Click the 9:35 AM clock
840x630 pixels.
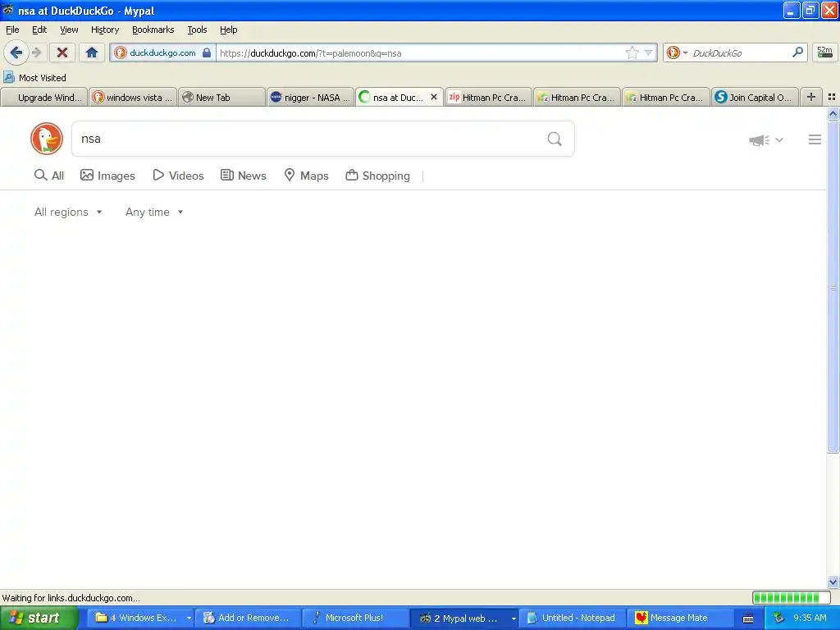coord(810,619)
